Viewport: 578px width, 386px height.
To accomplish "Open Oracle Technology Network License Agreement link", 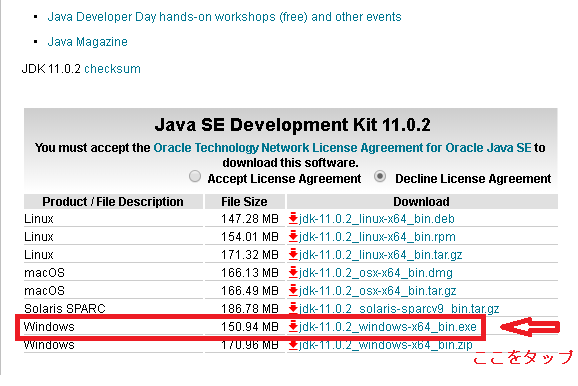I will [342, 147].
